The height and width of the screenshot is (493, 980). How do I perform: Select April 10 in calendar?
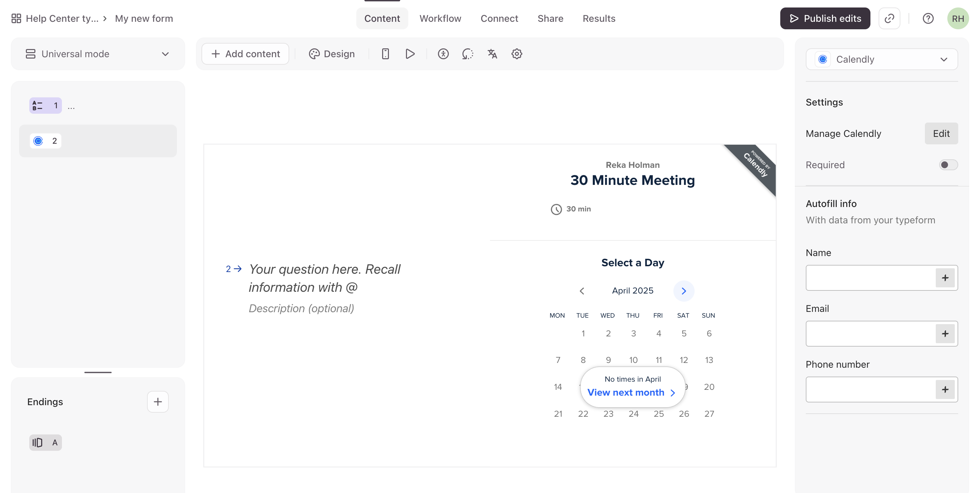[633, 360]
